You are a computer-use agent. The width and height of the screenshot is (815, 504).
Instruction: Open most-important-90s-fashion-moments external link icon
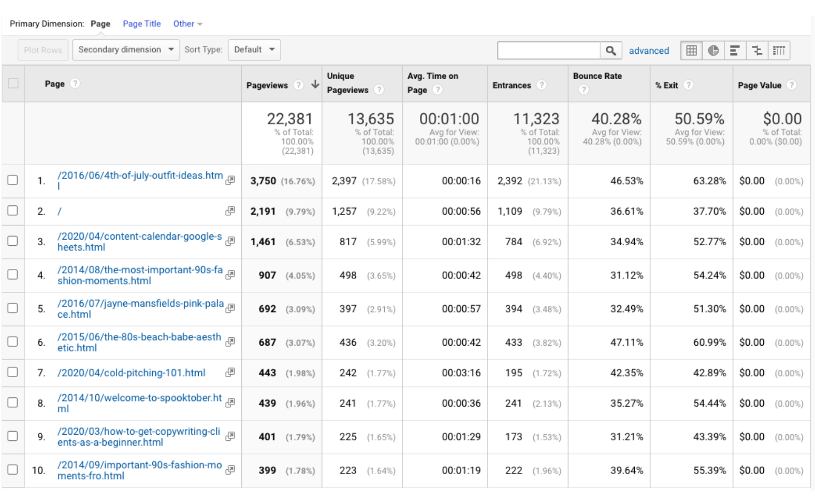230,275
